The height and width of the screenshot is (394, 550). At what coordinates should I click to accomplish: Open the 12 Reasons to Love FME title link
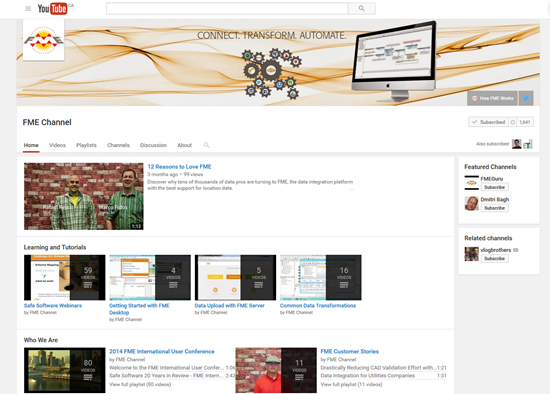point(179,167)
